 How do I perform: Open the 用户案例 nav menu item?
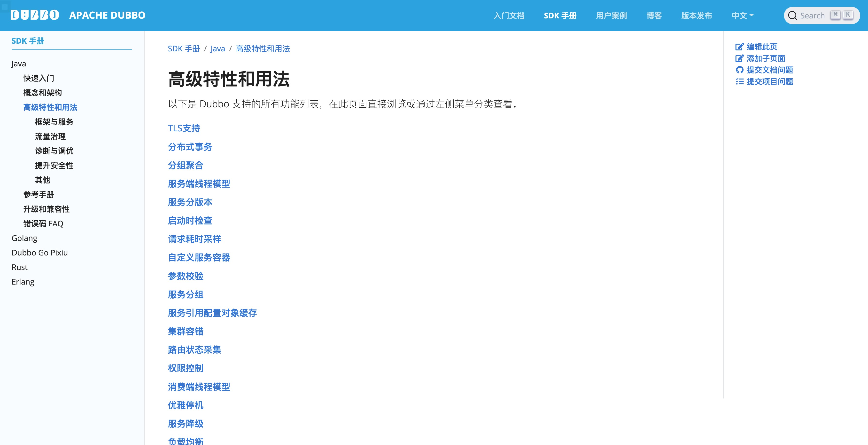pyautogui.click(x=611, y=16)
